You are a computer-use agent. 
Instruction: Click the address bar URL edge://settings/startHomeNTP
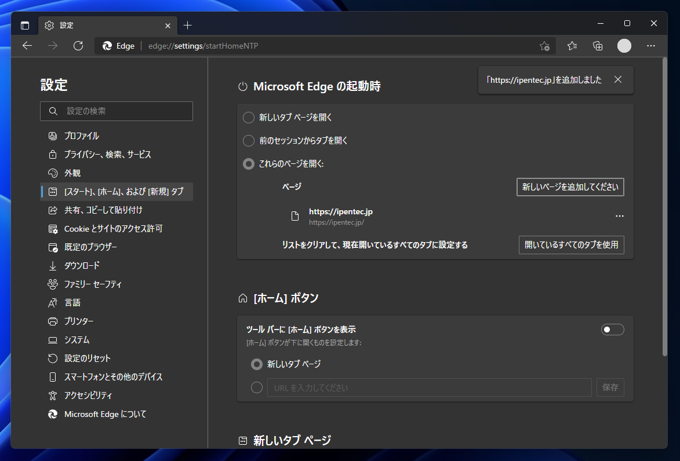click(203, 46)
